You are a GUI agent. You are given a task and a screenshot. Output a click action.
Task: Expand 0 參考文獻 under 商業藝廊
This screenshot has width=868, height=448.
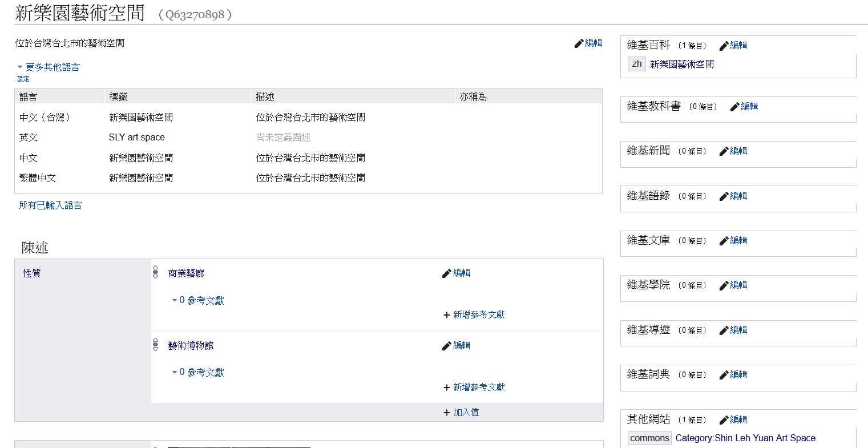(198, 300)
